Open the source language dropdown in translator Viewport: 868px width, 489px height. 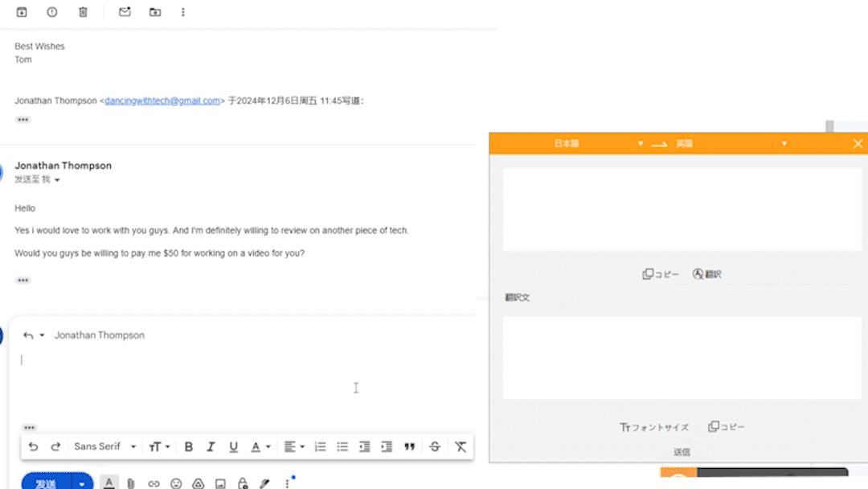pos(641,144)
